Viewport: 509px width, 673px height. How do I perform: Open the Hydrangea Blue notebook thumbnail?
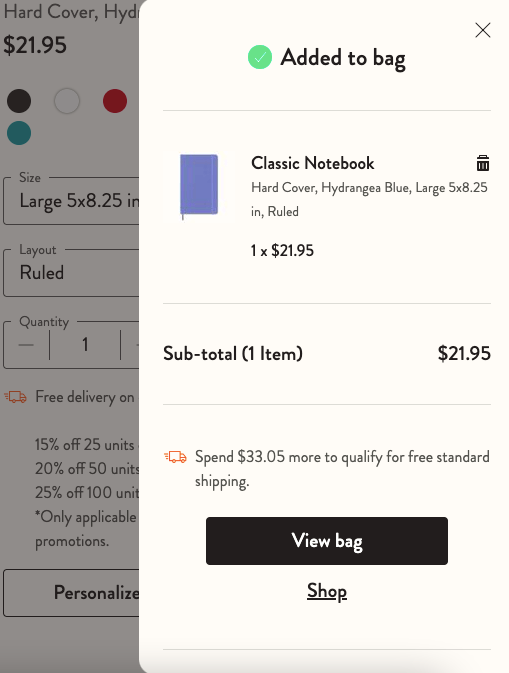[x=199, y=187]
